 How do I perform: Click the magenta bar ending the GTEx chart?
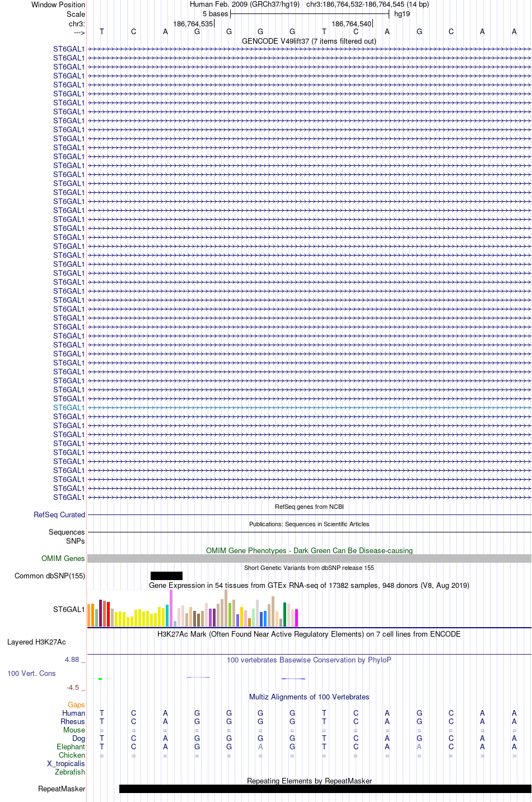[x=297, y=618]
